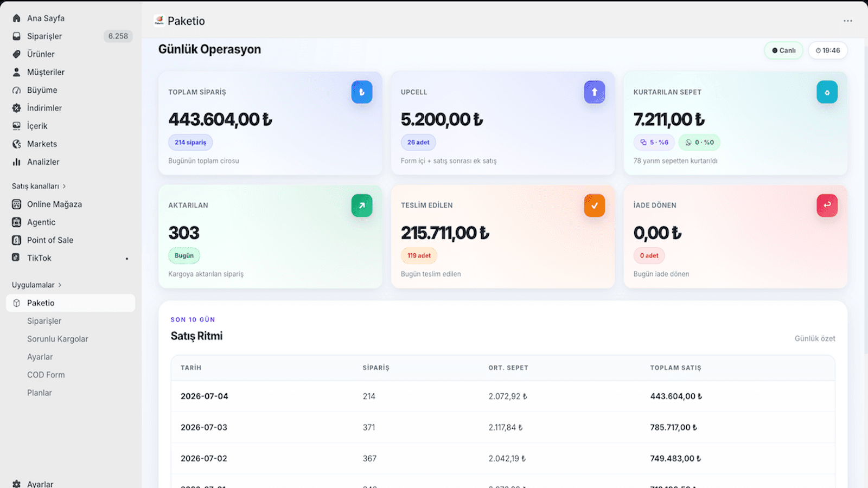Screen dimensions: 868x488
Task: Open COD Form submenu item
Action: click(46, 375)
